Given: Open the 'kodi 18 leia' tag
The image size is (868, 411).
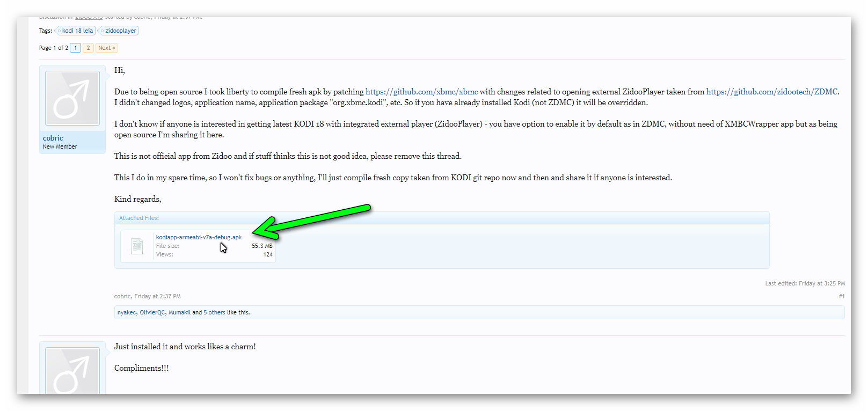Looking at the screenshot, I should coord(76,31).
